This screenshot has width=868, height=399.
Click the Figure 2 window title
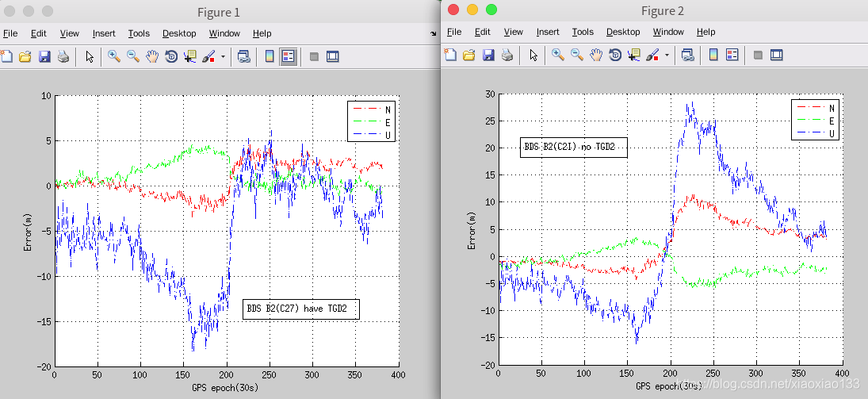point(663,10)
